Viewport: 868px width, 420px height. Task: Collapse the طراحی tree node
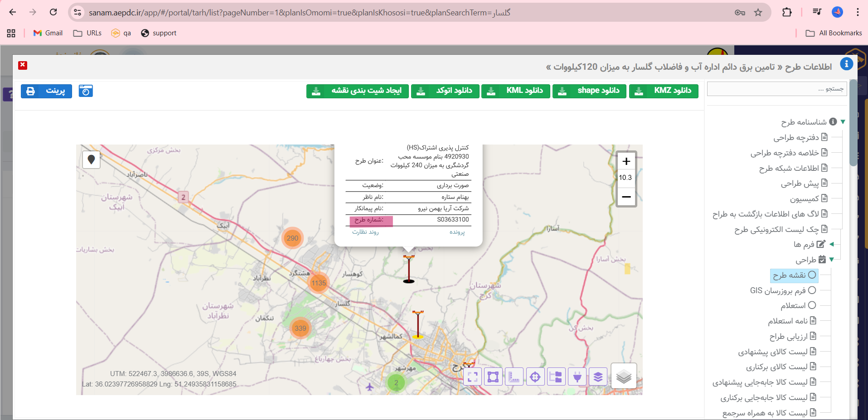tap(832, 260)
